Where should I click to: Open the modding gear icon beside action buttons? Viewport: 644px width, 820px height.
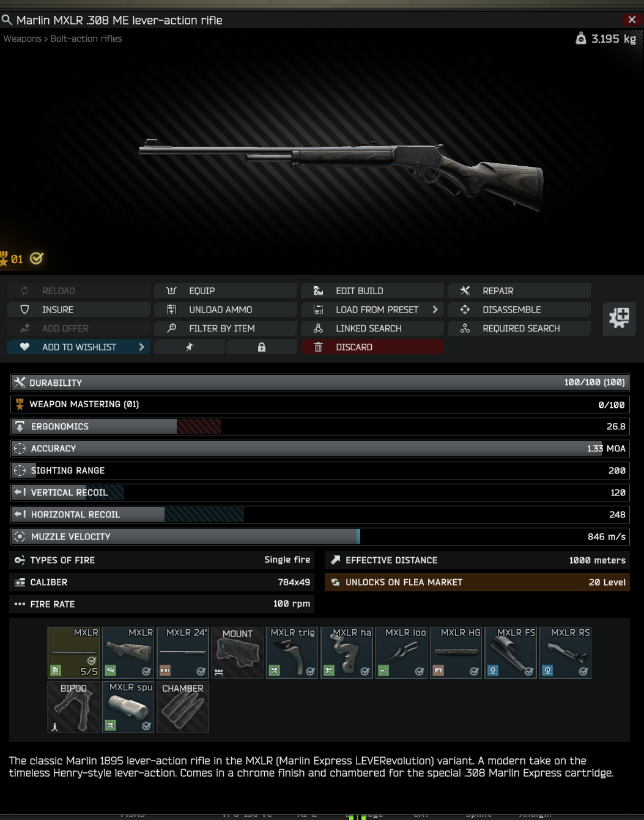click(619, 318)
